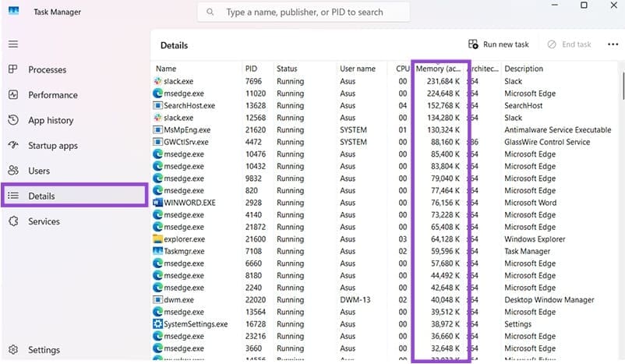625x364 pixels.
Task: Click memory value 59,596 K
Action: pos(445,251)
